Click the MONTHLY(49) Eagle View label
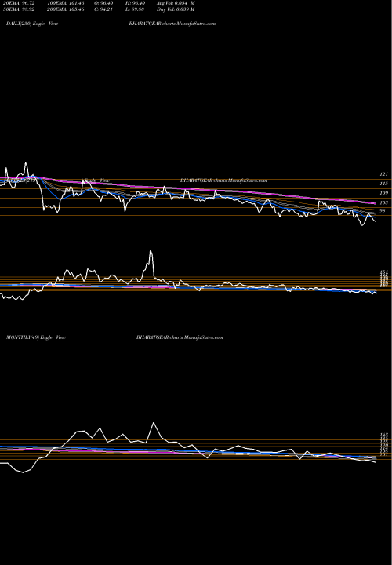Screen dimensions: 392x565 (36, 337)
